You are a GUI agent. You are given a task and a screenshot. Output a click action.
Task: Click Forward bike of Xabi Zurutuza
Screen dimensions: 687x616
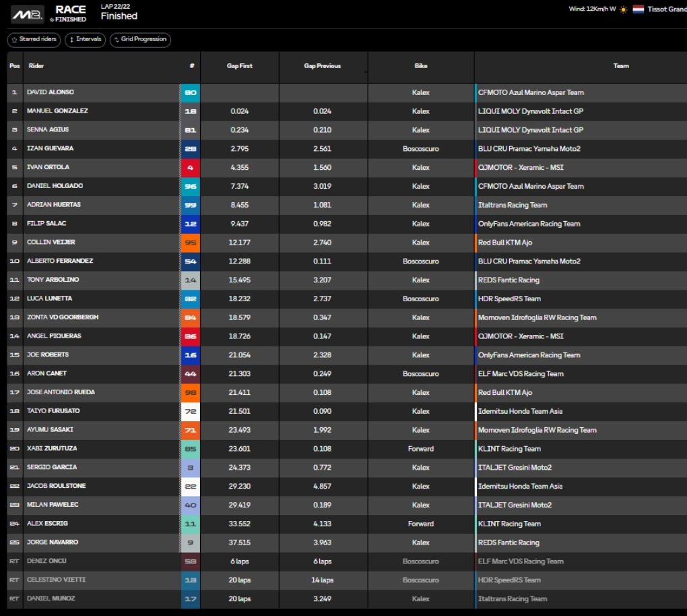420,449
